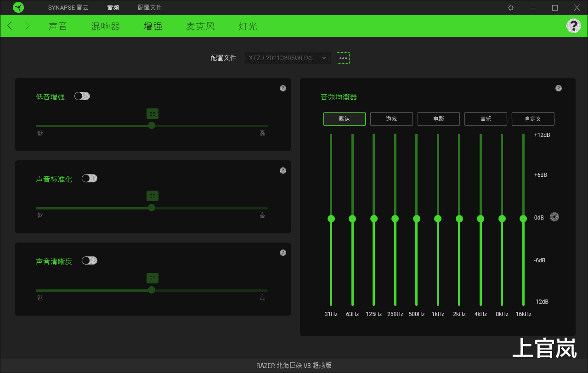Image resolution: width=588 pixels, height=373 pixels.
Task: Show help for 声音标准化 panel
Action: tap(283, 170)
